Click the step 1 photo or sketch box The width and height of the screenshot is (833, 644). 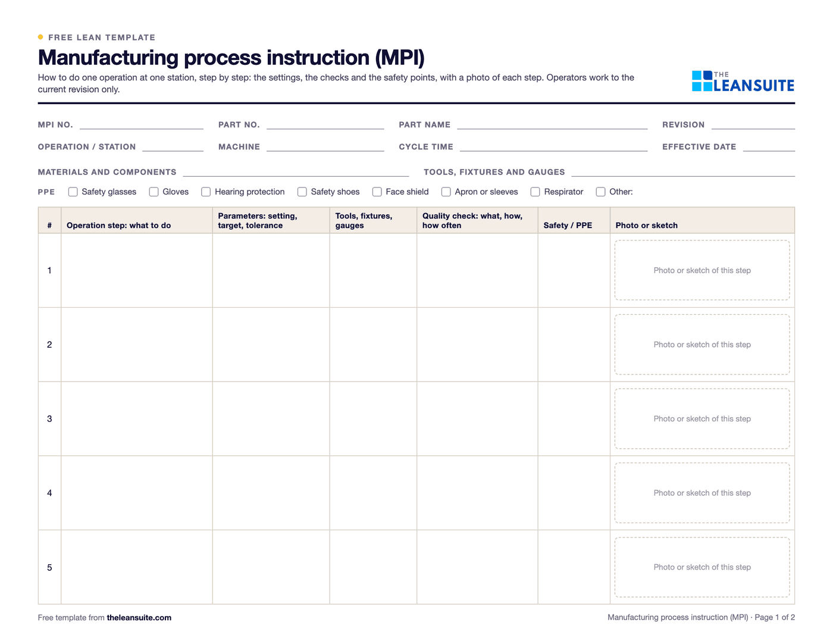click(702, 270)
